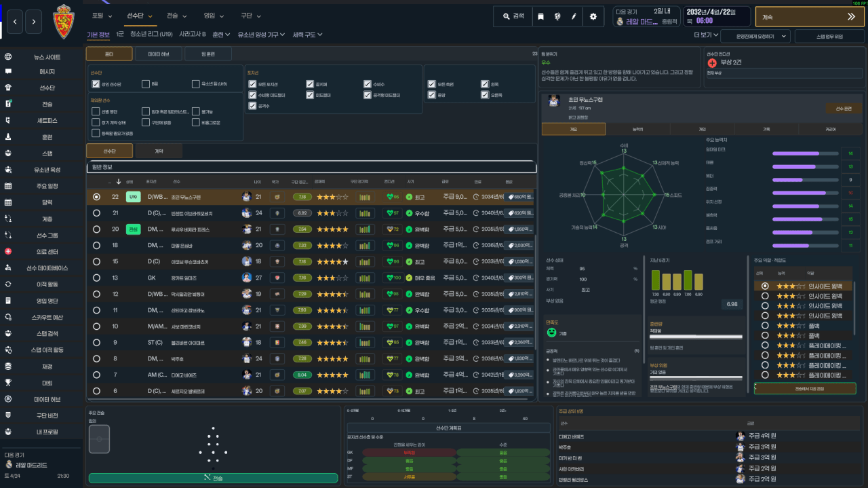
Task: Enable the 유소년 팀 (U19) checkbox
Action: click(196, 84)
